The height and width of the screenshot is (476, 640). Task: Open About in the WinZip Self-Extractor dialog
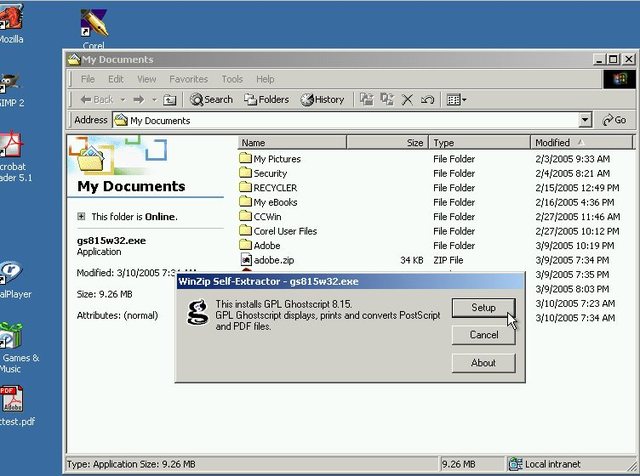[483, 363]
